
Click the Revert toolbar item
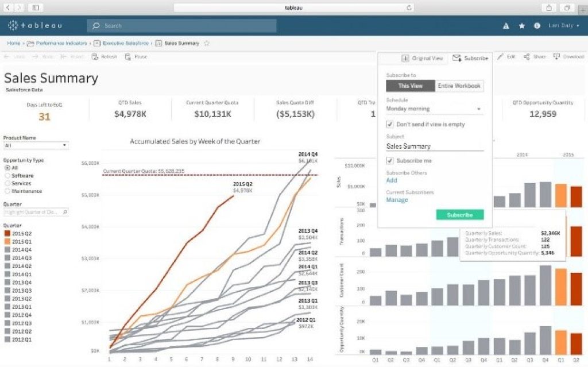click(x=72, y=57)
